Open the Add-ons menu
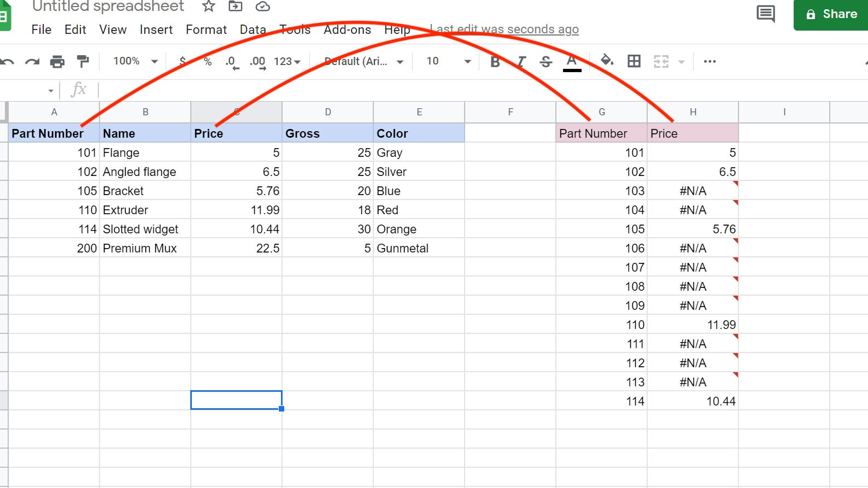Screen dimensions: 868x488 click(347, 30)
